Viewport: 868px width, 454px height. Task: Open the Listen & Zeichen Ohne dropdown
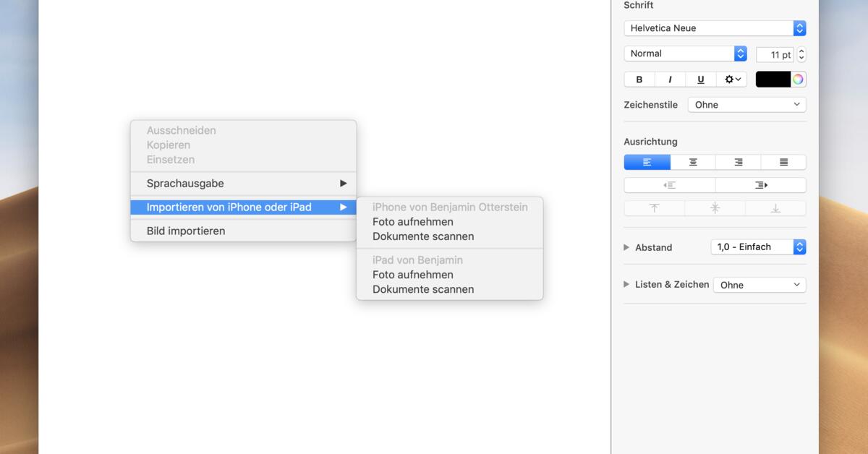point(759,285)
